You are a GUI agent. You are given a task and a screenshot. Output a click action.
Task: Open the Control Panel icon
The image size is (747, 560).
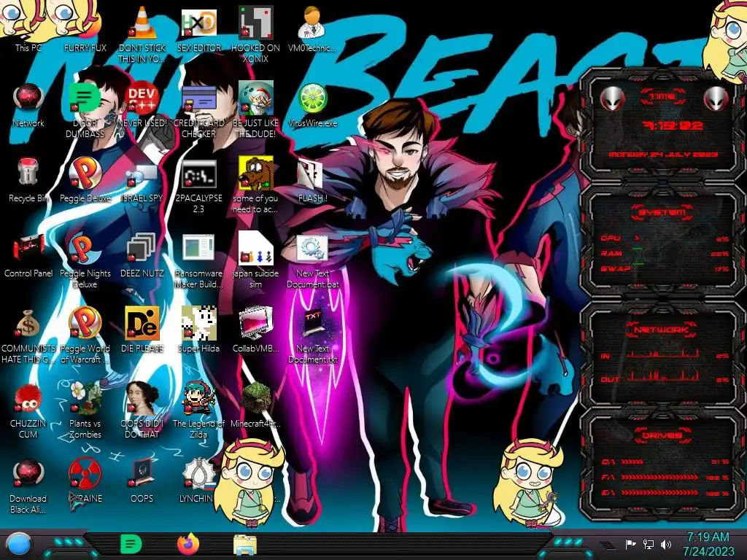28,255
